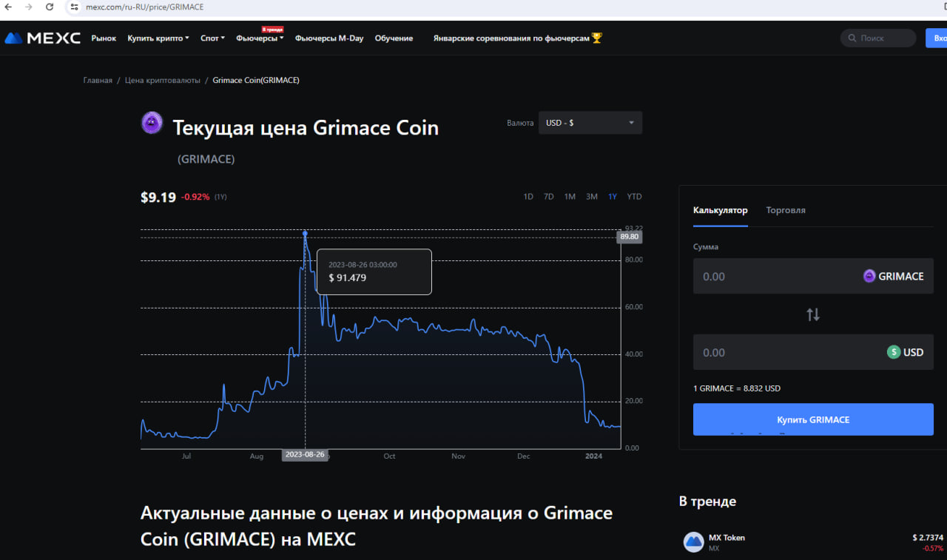Viewport: 947px width, 560px height.
Task: Click the Поиск search field
Action: pyautogui.click(x=878, y=38)
